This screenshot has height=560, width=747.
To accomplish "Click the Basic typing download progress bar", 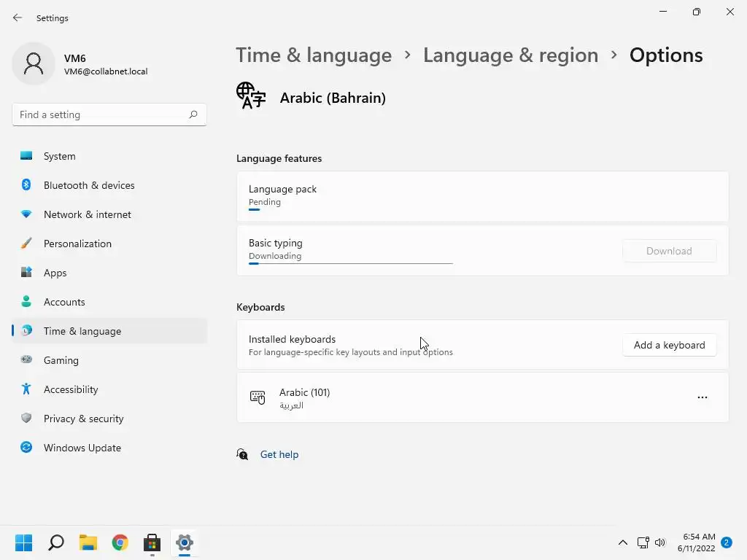I will pos(350,263).
